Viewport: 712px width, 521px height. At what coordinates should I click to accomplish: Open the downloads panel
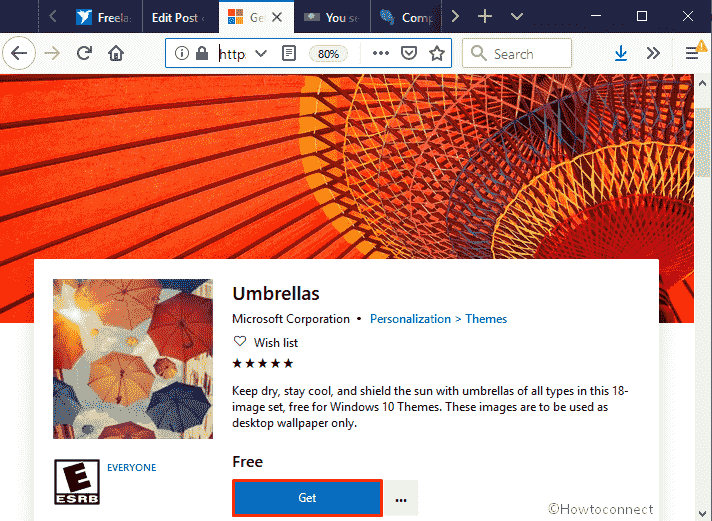tap(621, 54)
